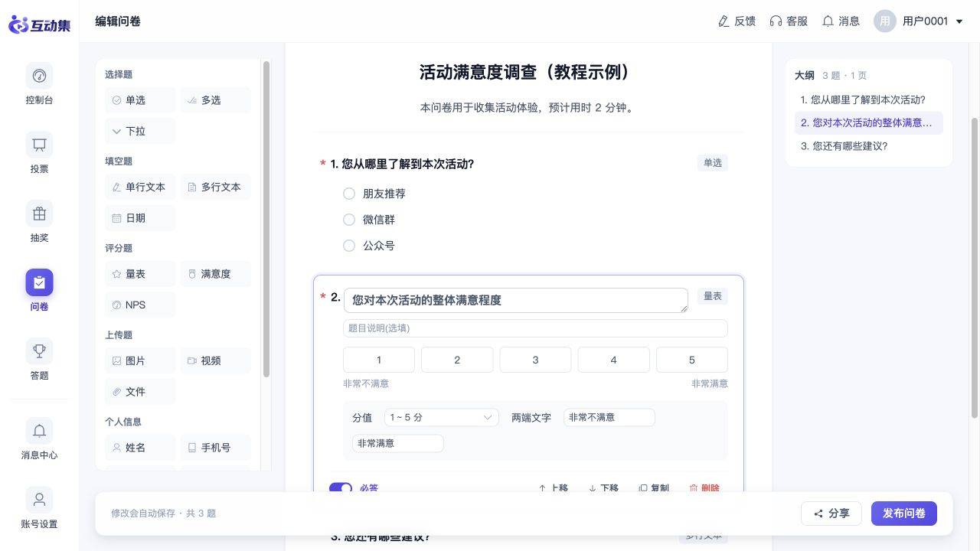Go to 投票 in sidebar
The height and width of the screenshot is (551, 980).
[x=39, y=155]
